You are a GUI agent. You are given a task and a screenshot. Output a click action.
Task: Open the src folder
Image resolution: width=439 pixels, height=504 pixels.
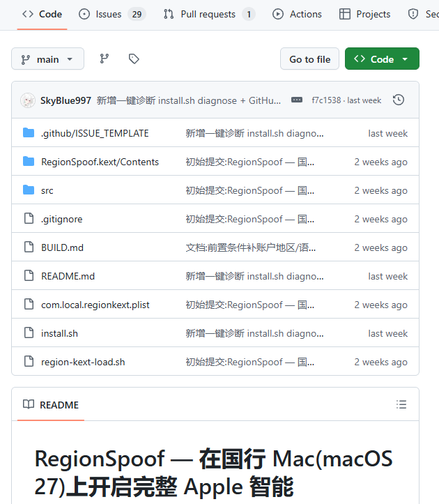(47, 190)
